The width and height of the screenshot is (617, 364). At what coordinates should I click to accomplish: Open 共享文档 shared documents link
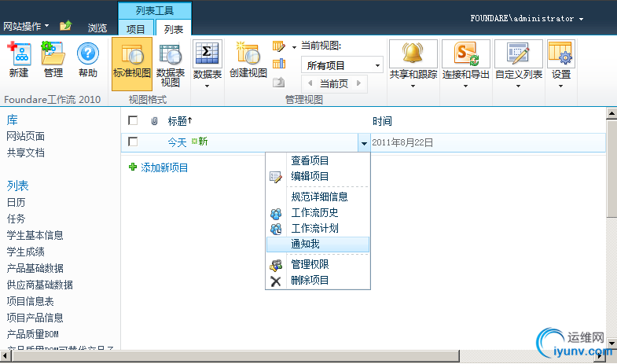coord(26,153)
